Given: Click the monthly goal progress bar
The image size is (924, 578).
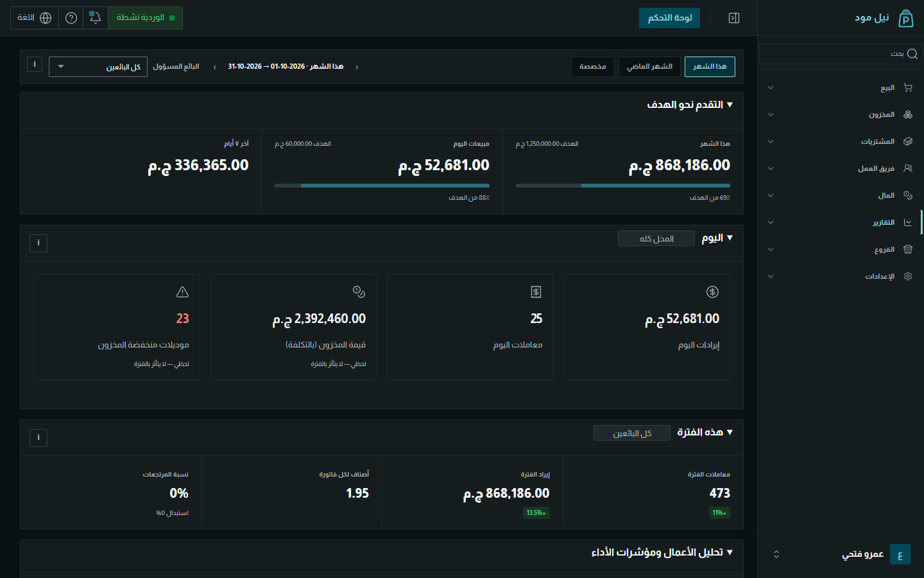Looking at the screenshot, I should 623,186.
